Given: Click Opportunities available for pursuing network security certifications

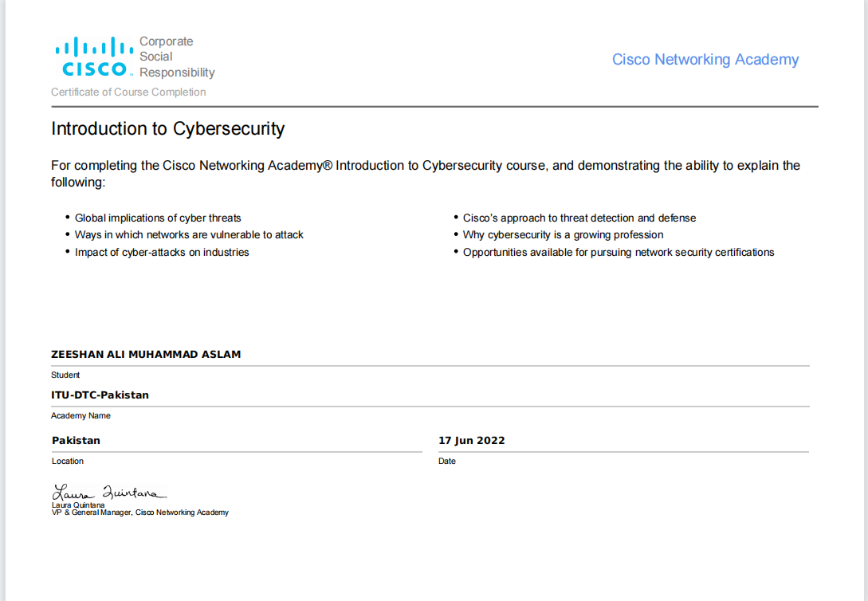Looking at the screenshot, I should point(619,253).
